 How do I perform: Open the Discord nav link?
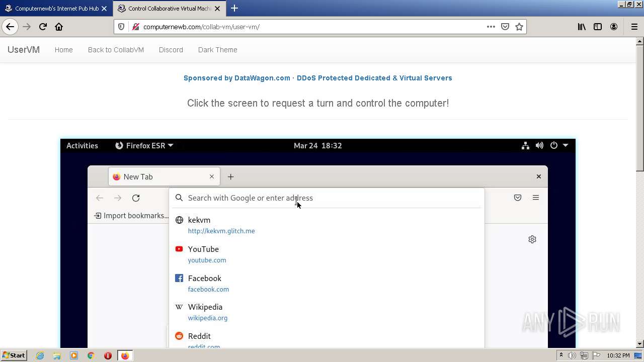click(171, 50)
